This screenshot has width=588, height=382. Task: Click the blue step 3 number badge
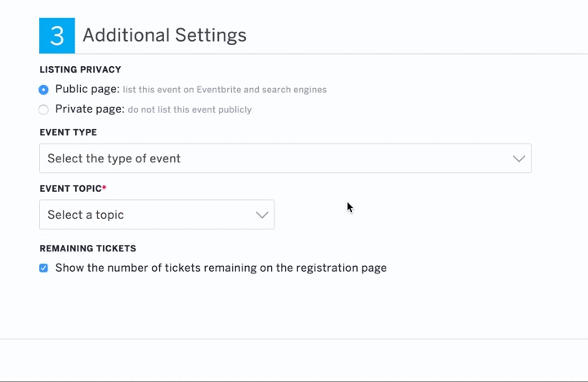point(57,36)
